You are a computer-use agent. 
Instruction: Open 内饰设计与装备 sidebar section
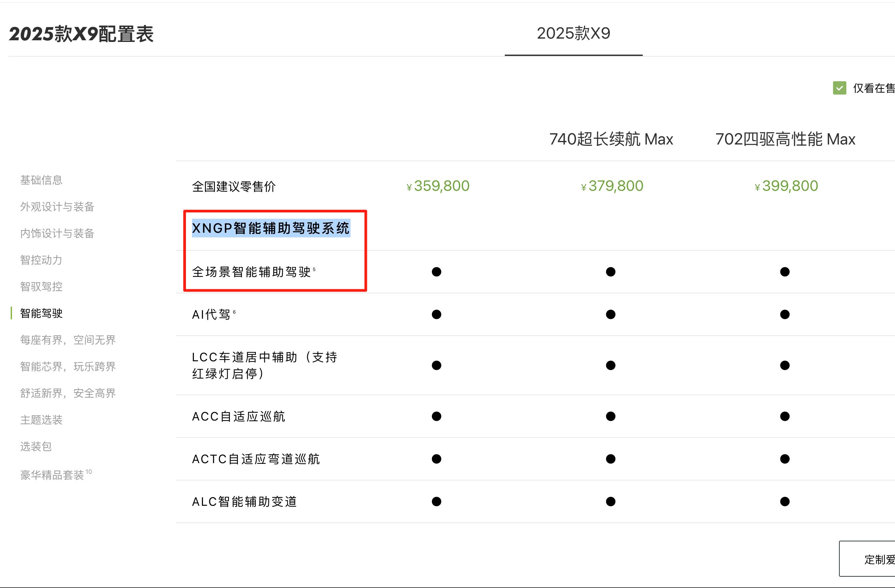[57, 233]
